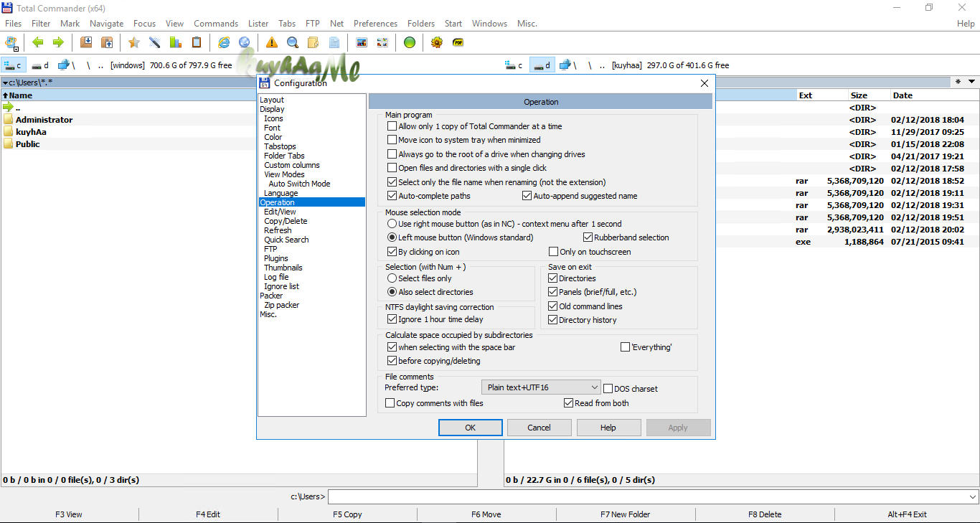Choose the 'Select files only' radio button

[392, 278]
